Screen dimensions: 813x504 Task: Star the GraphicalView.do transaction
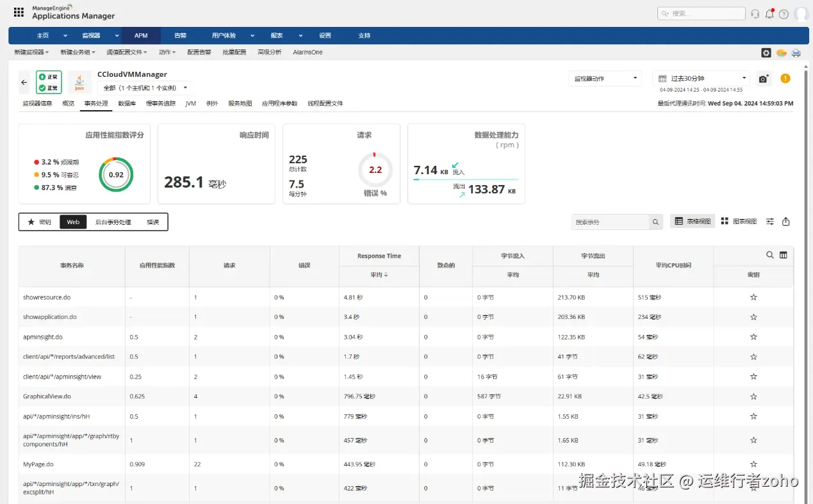tap(753, 396)
